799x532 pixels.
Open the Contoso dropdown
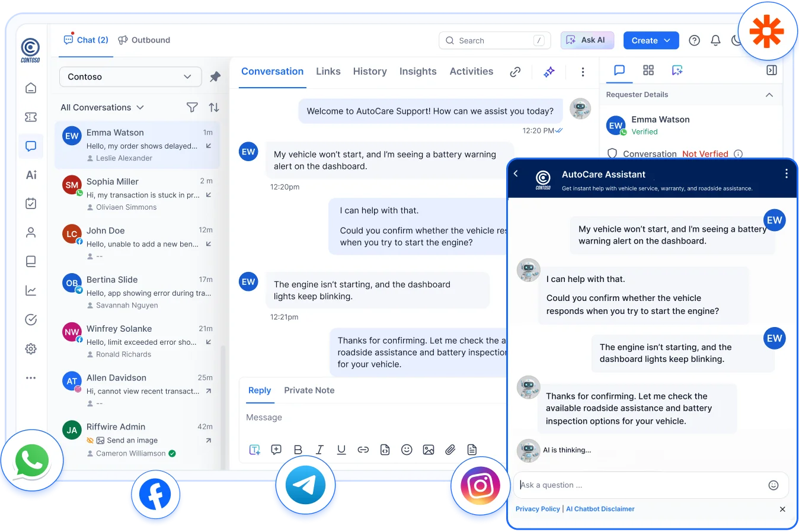click(x=130, y=77)
